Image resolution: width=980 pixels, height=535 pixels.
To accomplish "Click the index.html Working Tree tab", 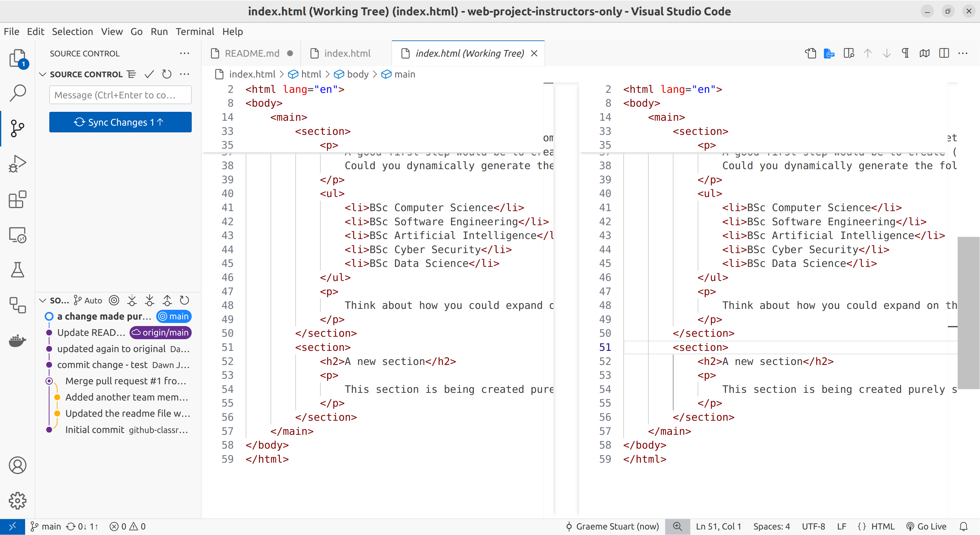I will [x=469, y=53].
